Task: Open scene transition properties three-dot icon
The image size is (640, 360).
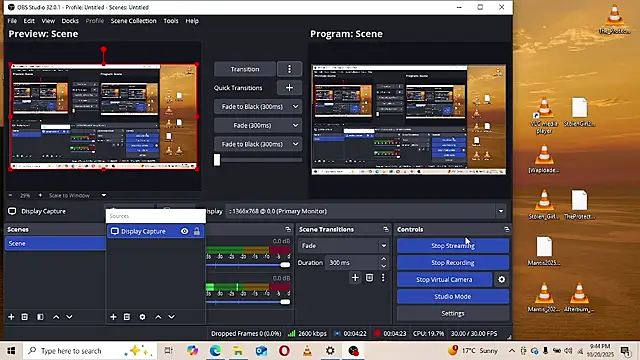Action: pos(383,278)
